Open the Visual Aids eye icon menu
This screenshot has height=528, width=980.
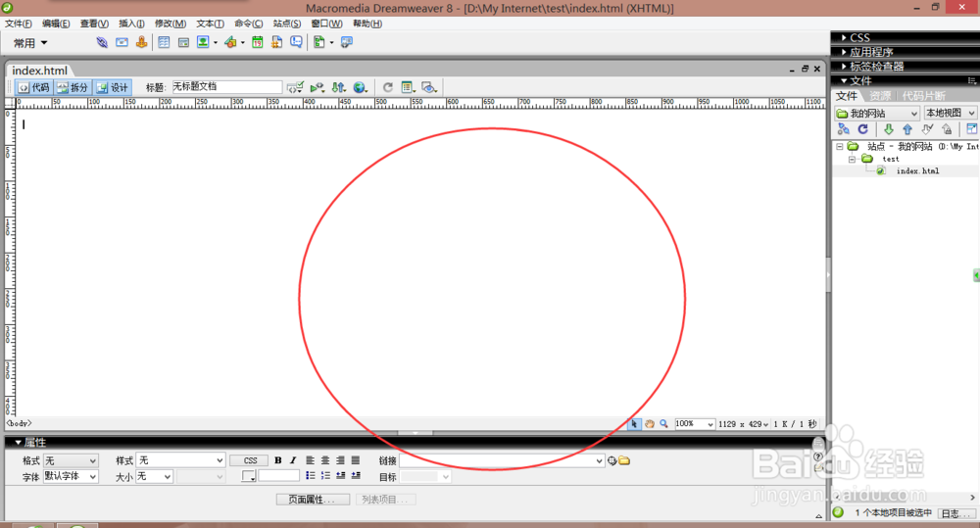click(x=429, y=87)
